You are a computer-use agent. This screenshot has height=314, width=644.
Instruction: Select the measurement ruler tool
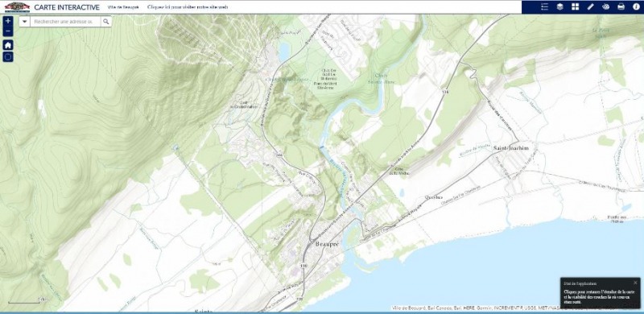pyautogui.click(x=590, y=6)
